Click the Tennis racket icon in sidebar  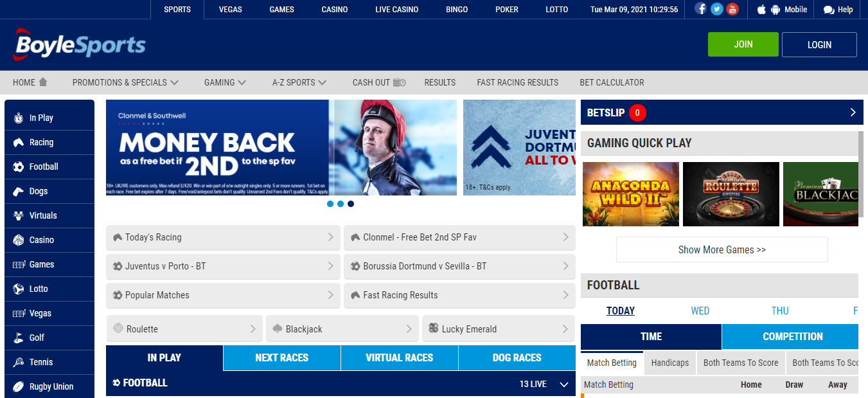point(18,362)
